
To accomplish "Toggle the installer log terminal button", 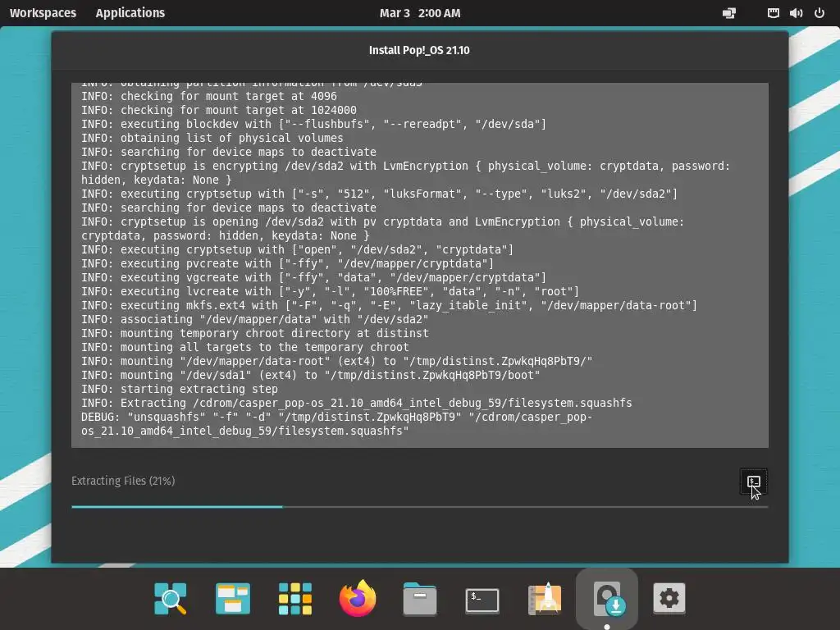I will tap(753, 482).
